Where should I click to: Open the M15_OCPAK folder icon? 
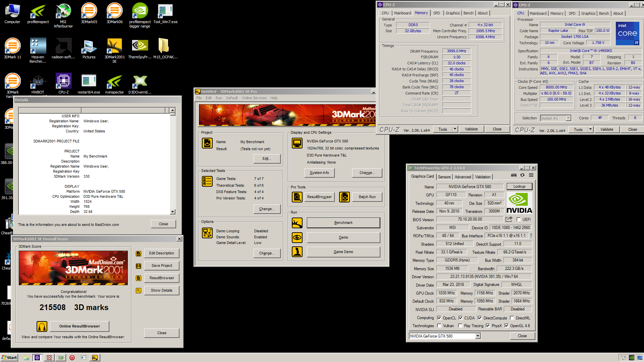click(x=165, y=49)
